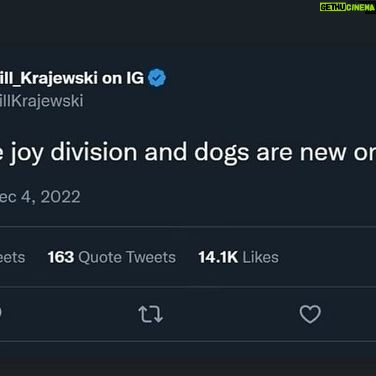This screenshot has height=376, width=376.
Task: Open the cut-off Retweets count label
Action: [x=12, y=257]
